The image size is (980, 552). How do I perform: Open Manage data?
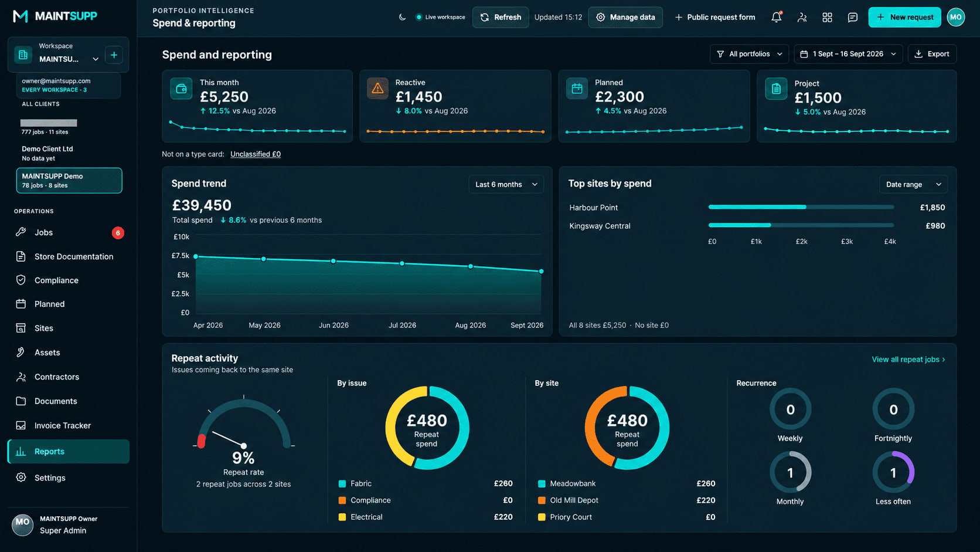tap(625, 17)
